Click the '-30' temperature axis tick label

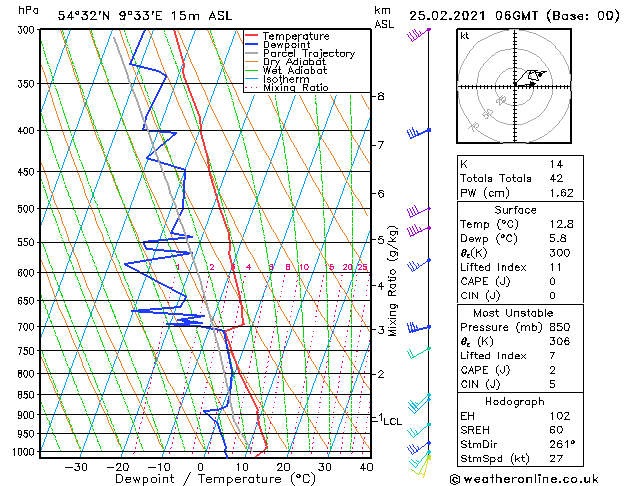tap(76, 467)
